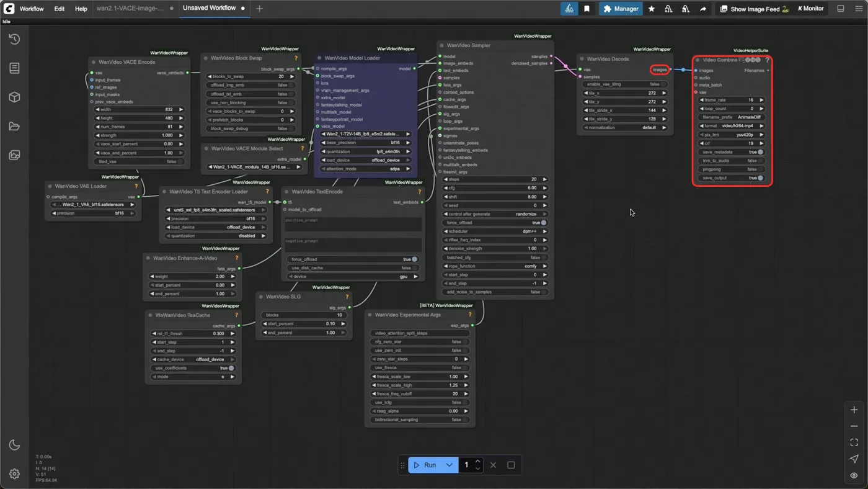Open settings gear icon in sidebar
The height and width of the screenshot is (489, 868).
pos(14,474)
